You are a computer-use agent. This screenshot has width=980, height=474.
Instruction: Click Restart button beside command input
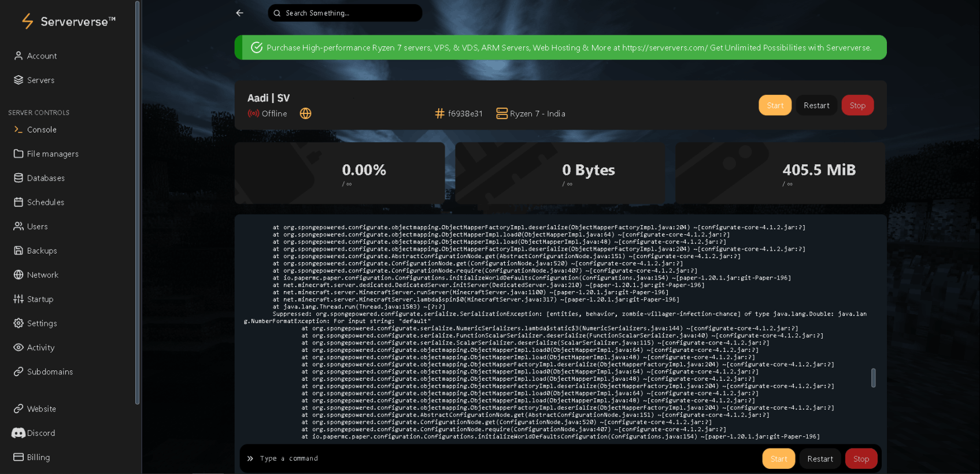point(820,459)
